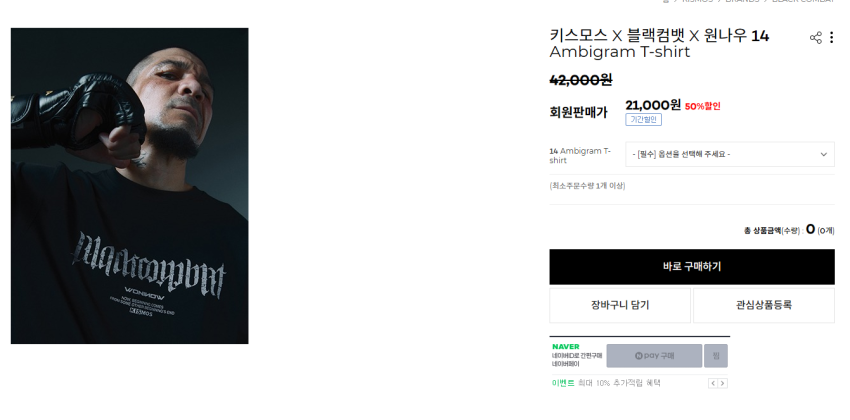850x420 pixels.
Task: Click the 바로 구매하기 buy now button
Action: pyautogui.click(x=692, y=267)
